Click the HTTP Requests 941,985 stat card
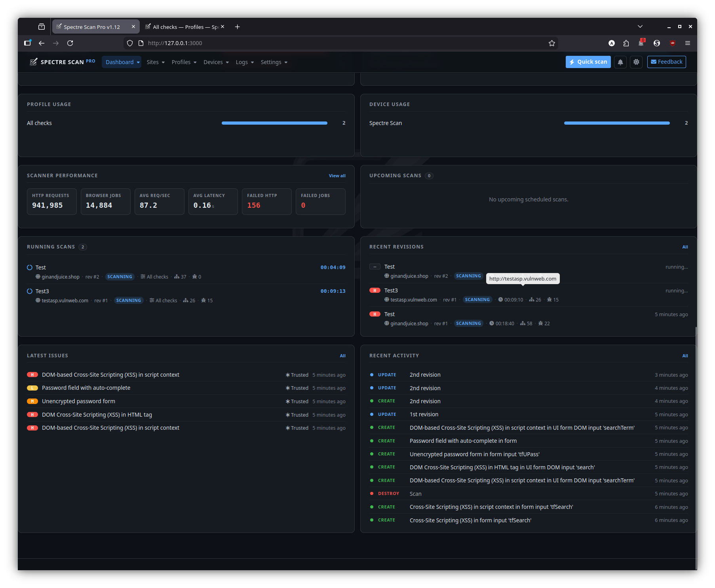Viewport: 715px width, 588px height. point(52,201)
